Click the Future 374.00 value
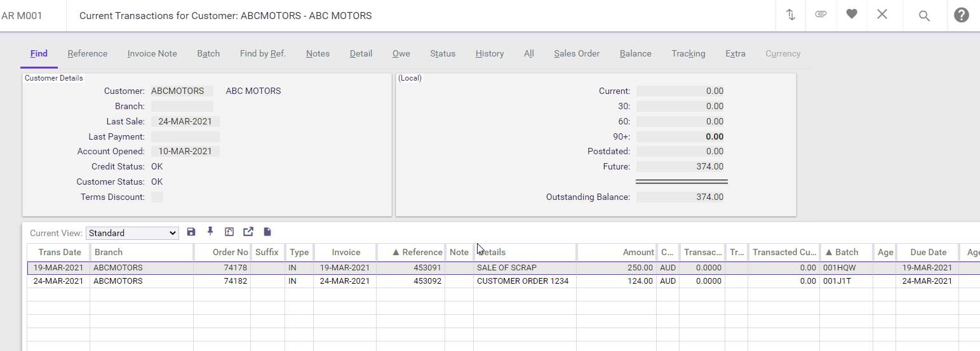 [x=680, y=166]
